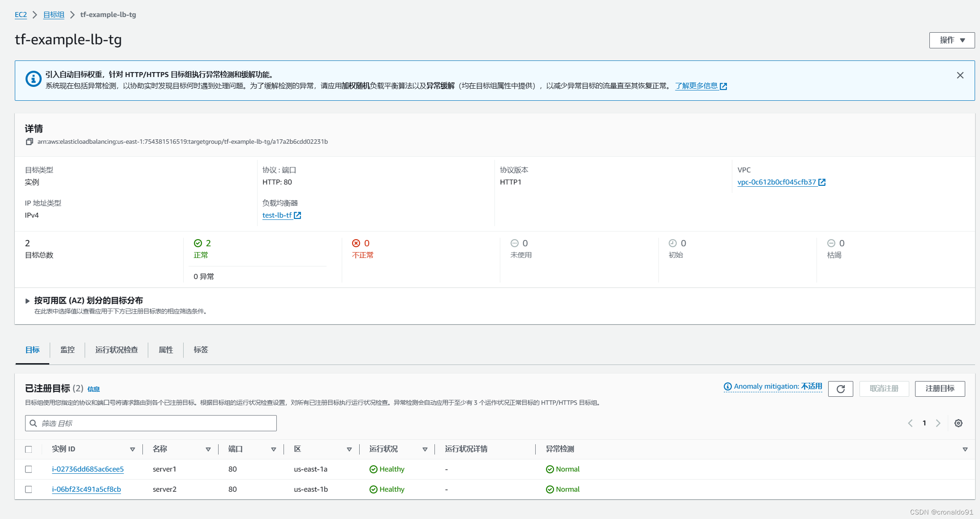Sort by 实例 ID column arrow
This screenshot has height=519, width=980.
pos(133,449)
